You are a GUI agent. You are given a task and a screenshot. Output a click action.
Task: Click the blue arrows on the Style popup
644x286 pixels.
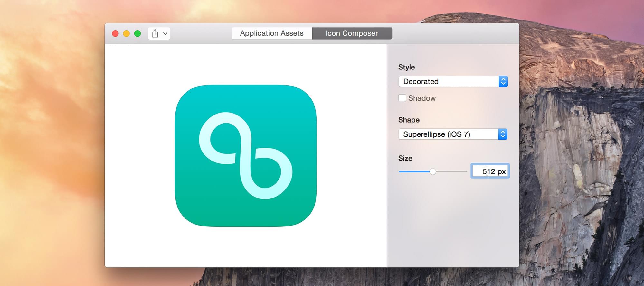coord(503,81)
